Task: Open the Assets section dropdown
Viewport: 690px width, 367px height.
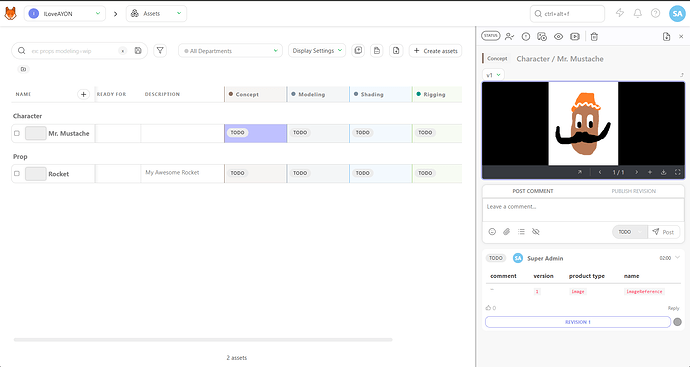Action: pyautogui.click(x=156, y=14)
